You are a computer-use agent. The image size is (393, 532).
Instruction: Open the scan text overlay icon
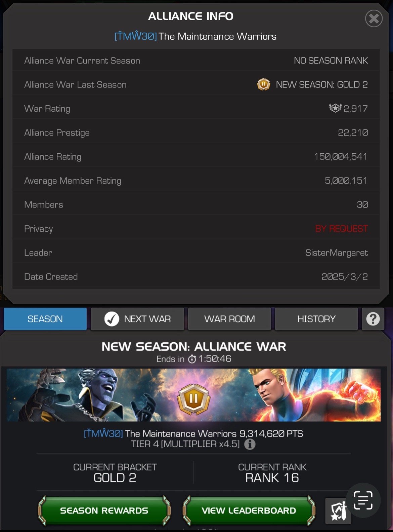(x=363, y=500)
